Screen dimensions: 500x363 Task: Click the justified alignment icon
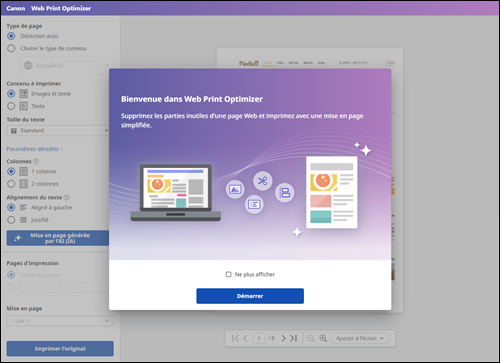click(24, 220)
